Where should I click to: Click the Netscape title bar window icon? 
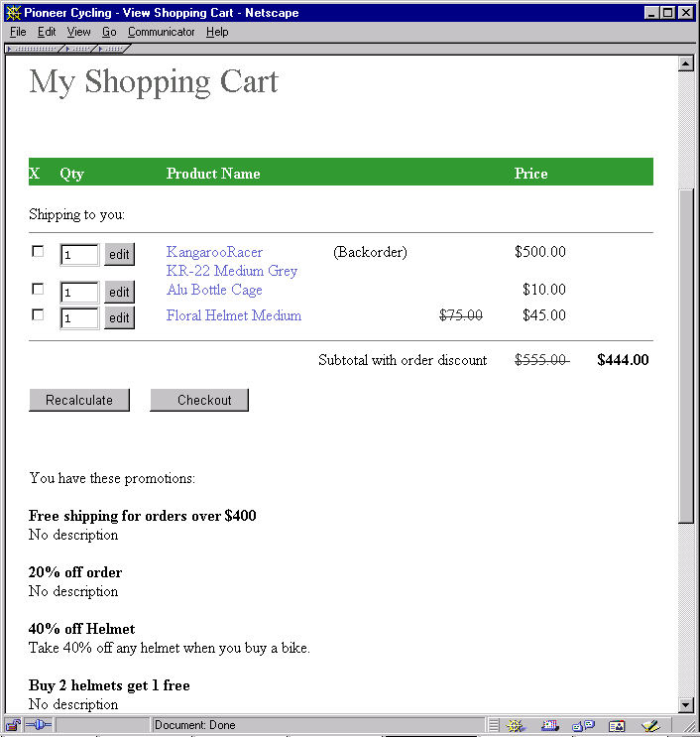13,13
